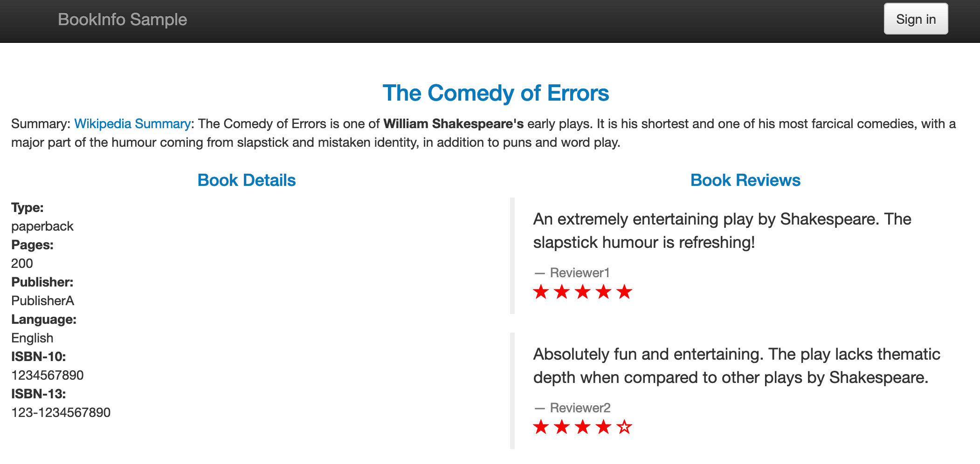
Task: Click the PublisherA publisher value
Action: pos(43,301)
